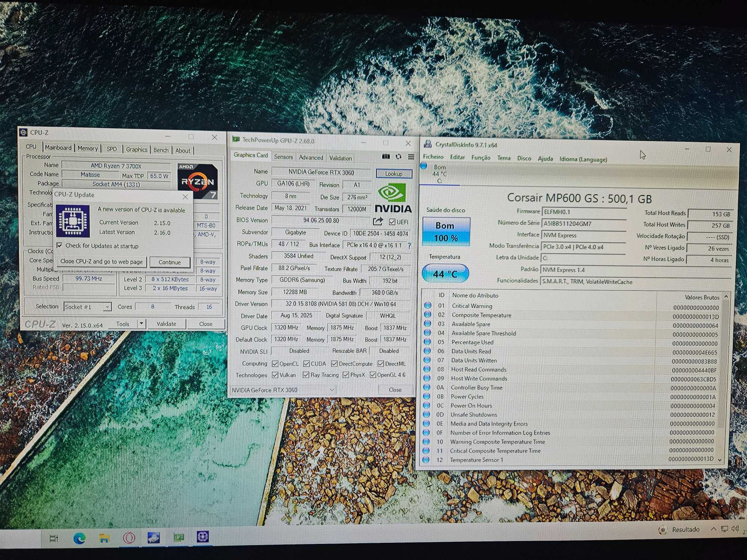
Task: Click the attribute list scrollbar up arrow
Action: tap(726, 296)
